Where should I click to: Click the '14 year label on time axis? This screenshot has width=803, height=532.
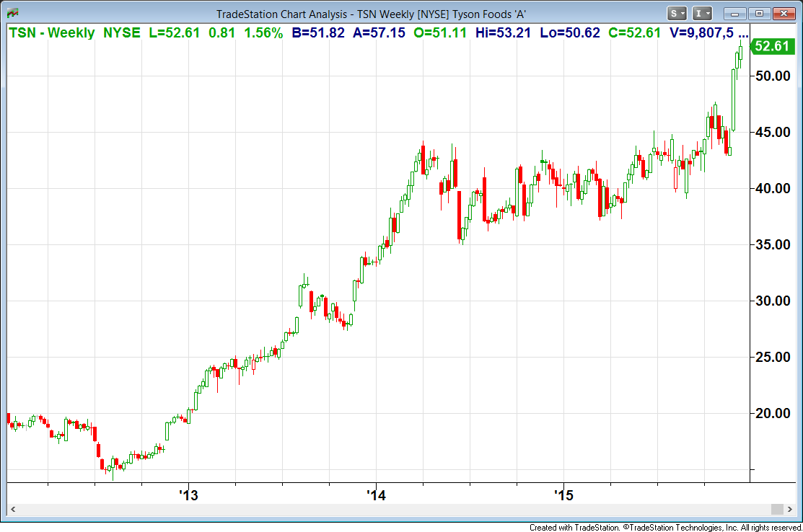376,495
